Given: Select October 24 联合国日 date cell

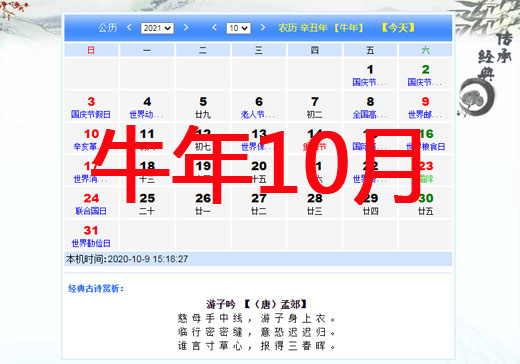Looking at the screenshot, I should tap(91, 203).
